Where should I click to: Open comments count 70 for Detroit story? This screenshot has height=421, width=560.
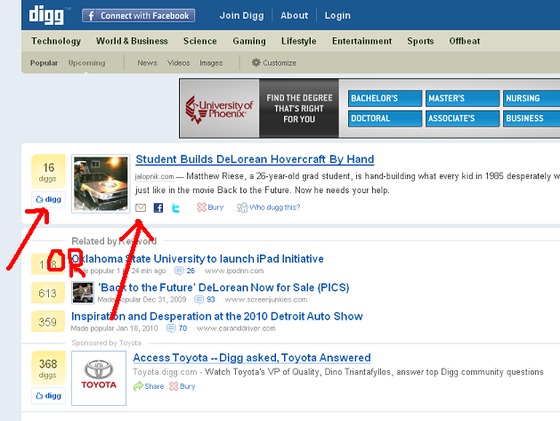(177, 328)
